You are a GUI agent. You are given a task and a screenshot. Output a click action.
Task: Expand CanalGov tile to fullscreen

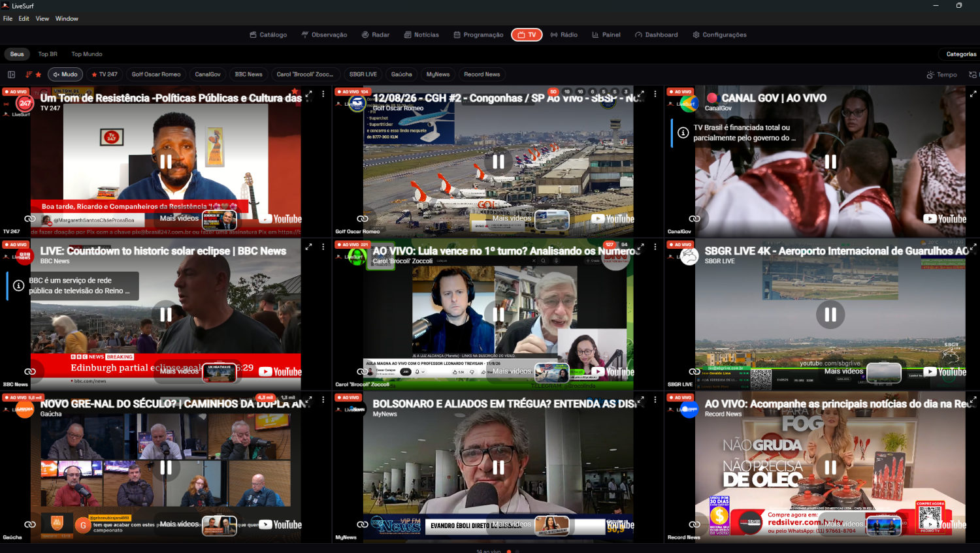point(973,94)
